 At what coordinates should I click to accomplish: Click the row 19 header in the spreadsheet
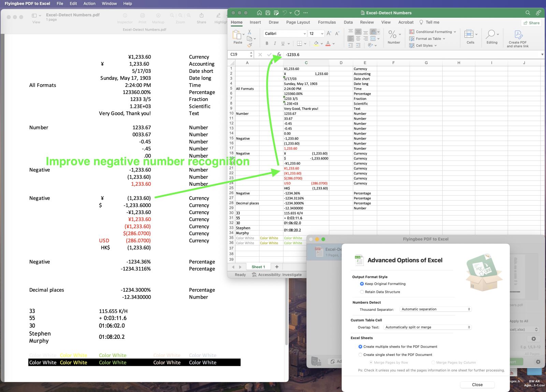click(x=231, y=158)
